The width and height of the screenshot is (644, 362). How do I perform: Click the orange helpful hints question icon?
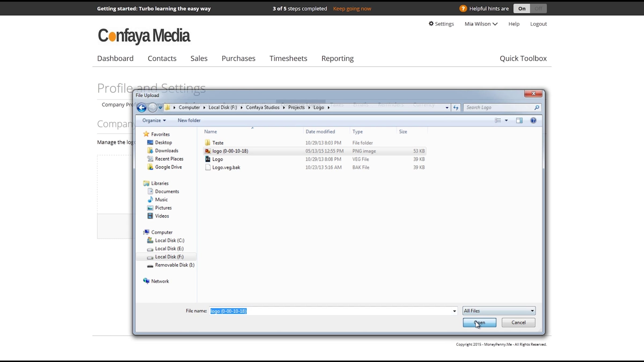[463, 9]
